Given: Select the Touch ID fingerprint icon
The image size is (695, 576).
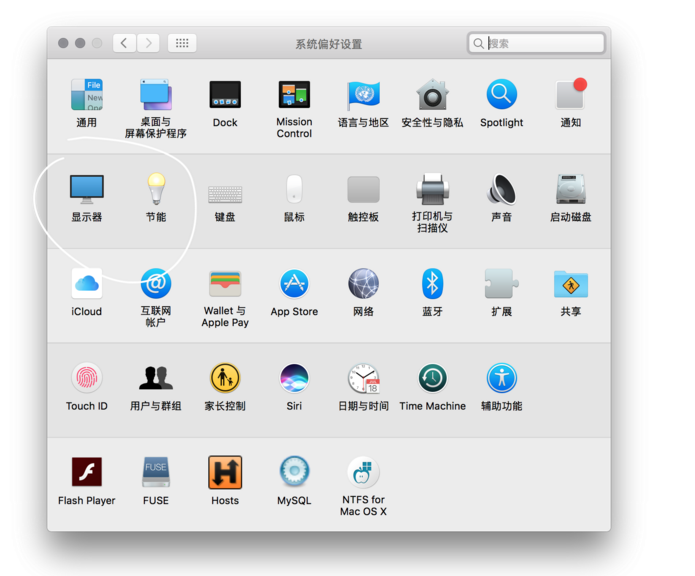Looking at the screenshot, I should pyautogui.click(x=86, y=379).
